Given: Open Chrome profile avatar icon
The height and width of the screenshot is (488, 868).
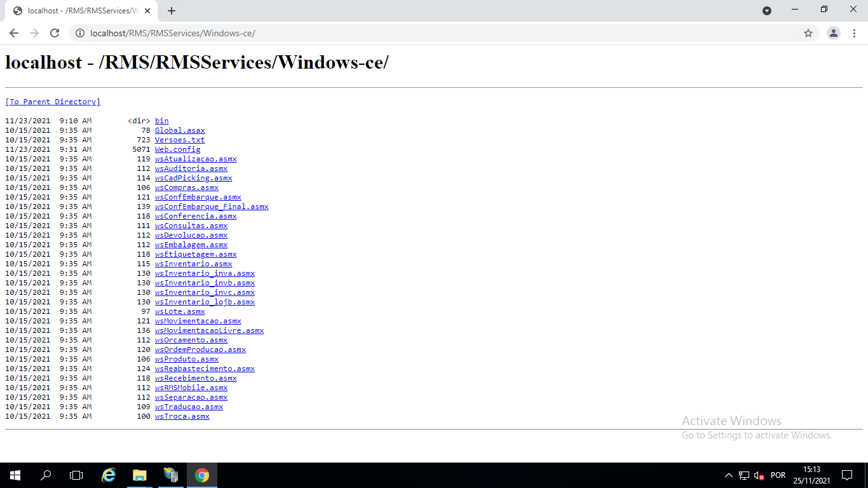Looking at the screenshot, I should (834, 33).
